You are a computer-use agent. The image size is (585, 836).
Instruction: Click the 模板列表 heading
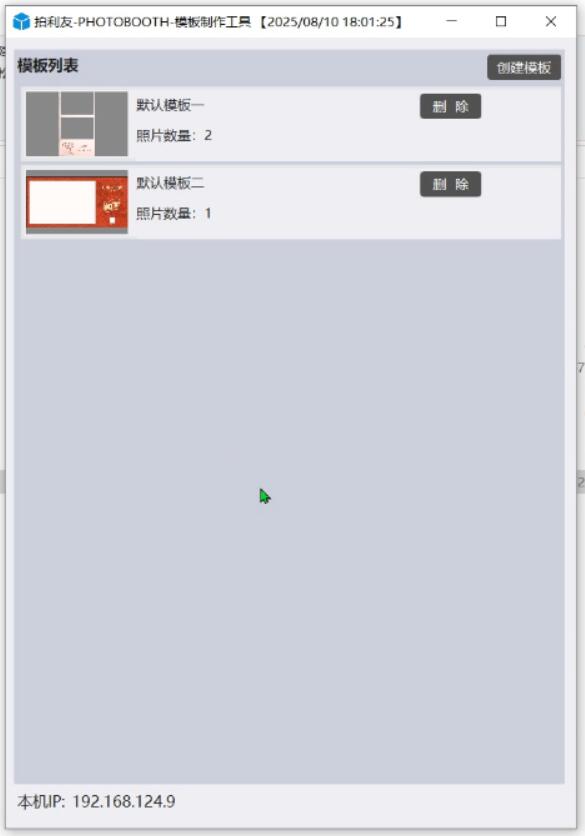pos(48,66)
